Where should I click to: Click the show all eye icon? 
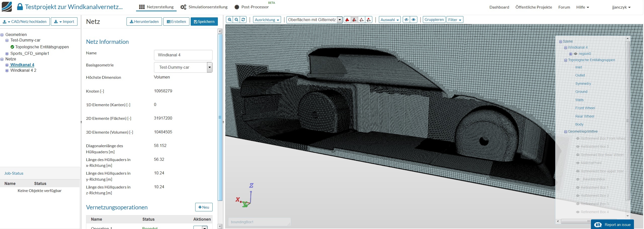[x=413, y=20]
